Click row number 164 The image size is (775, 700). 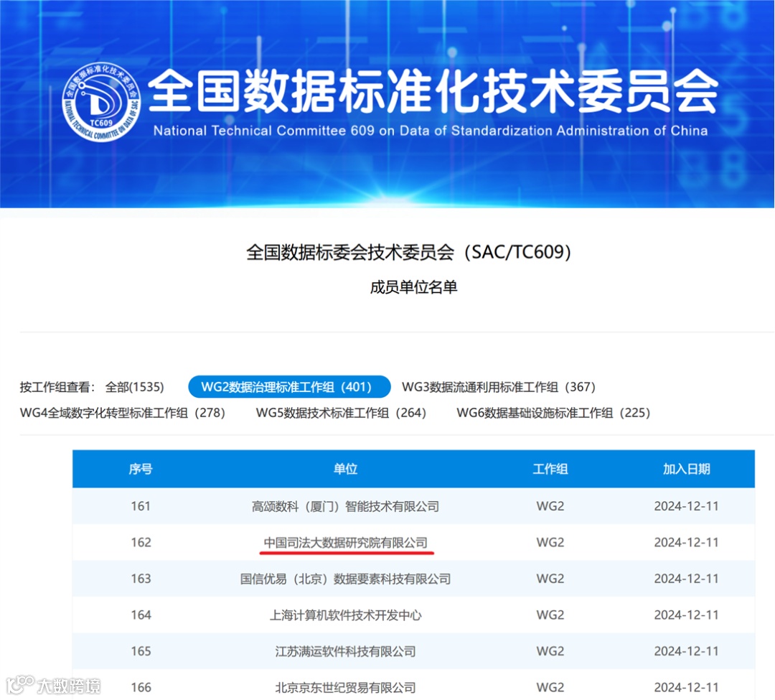pos(141,615)
